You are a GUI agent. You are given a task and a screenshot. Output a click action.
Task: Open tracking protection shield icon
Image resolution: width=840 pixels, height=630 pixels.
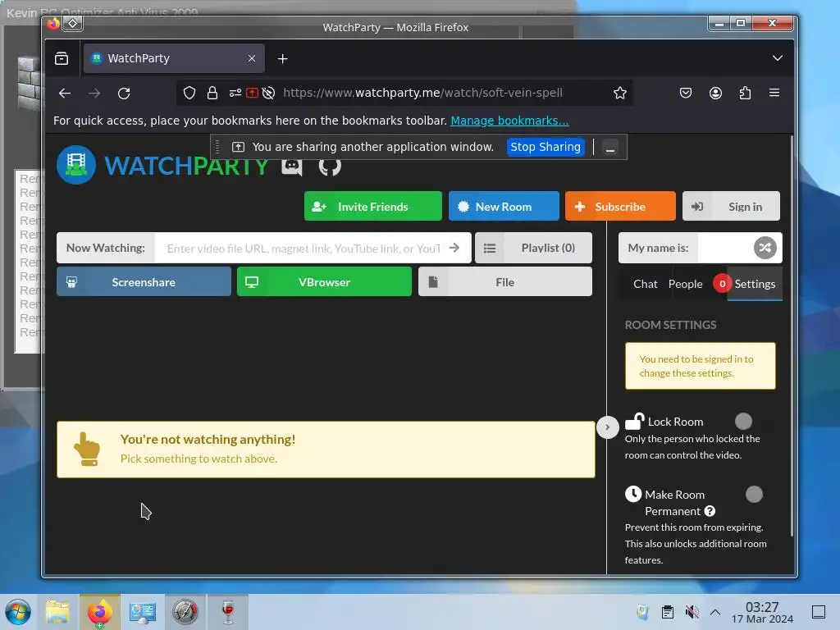point(189,93)
